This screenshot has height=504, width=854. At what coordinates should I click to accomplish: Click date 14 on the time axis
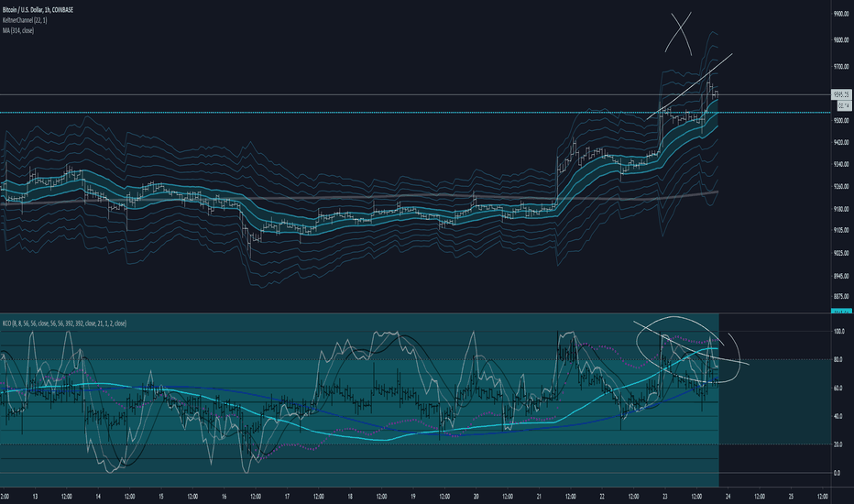98,497
